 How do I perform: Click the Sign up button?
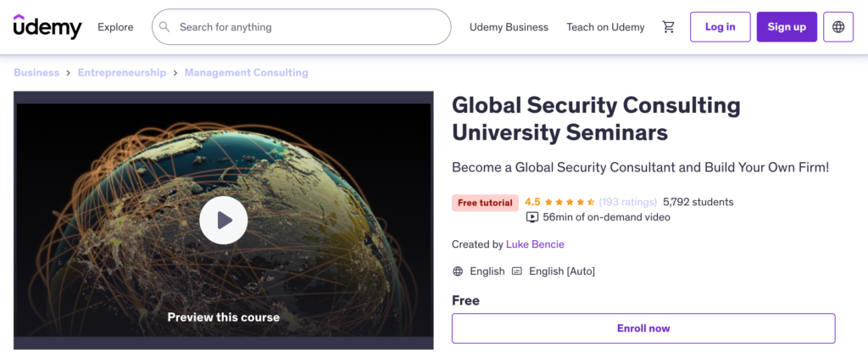[787, 26]
